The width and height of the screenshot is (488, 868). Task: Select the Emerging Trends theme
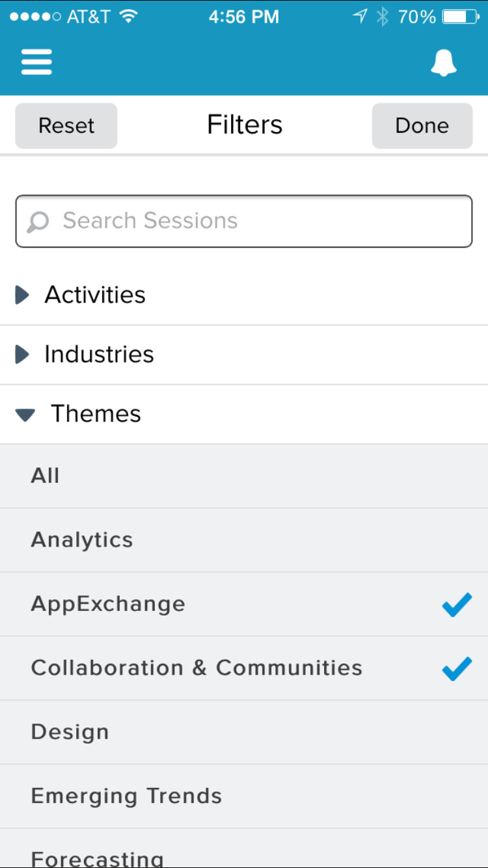click(127, 796)
